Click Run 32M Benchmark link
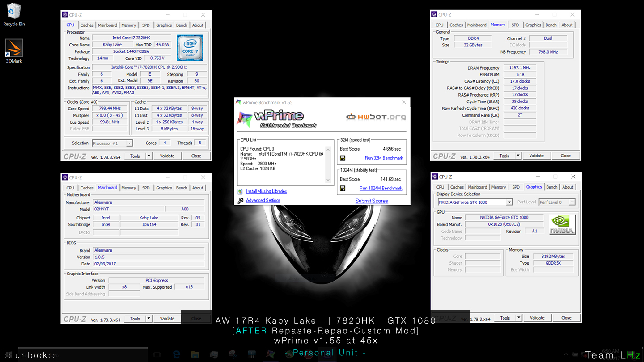Viewport: 644px width, 362px height. point(384,158)
